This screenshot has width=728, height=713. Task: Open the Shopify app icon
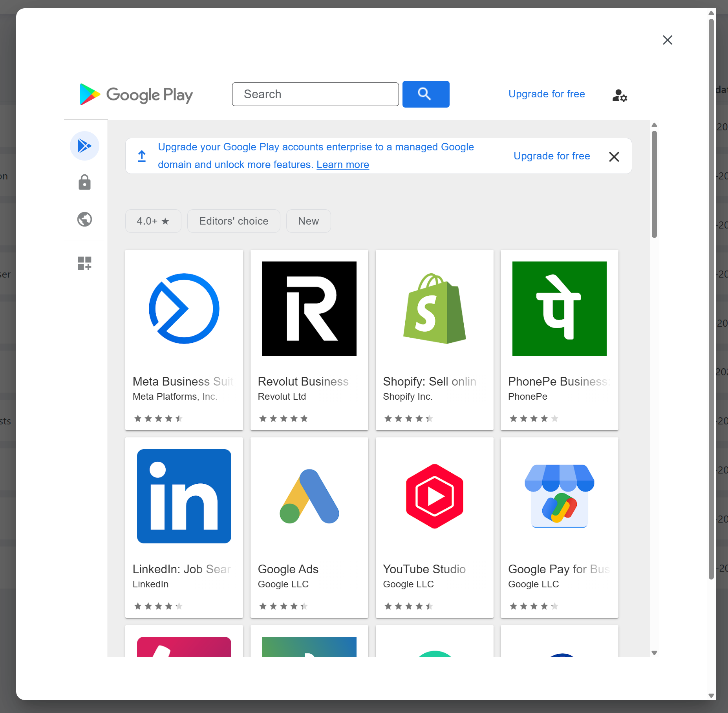point(435,309)
